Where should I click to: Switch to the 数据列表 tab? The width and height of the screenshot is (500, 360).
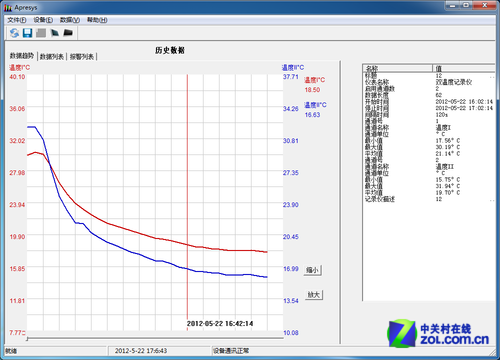click(52, 57)
